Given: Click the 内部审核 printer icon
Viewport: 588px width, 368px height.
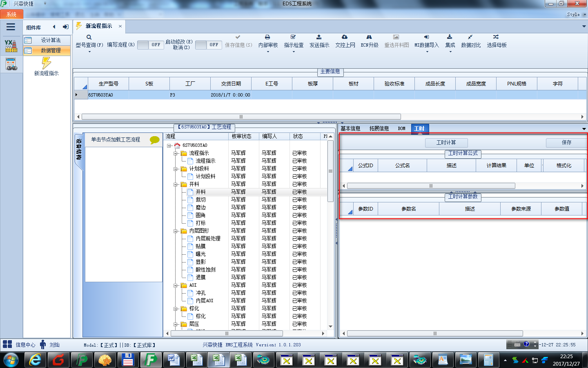Looking at the screenshot, I should coord(267,37).
